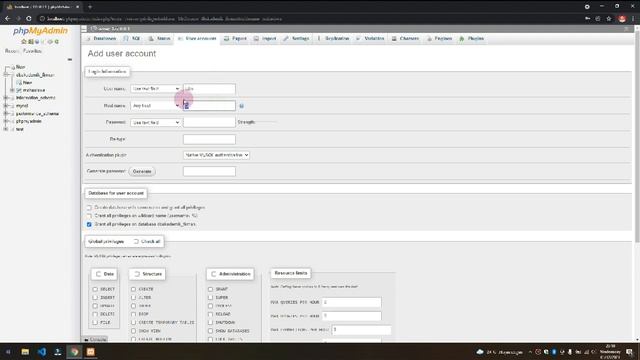
Task: Expand the mysql database node
Action: [6, 106]
